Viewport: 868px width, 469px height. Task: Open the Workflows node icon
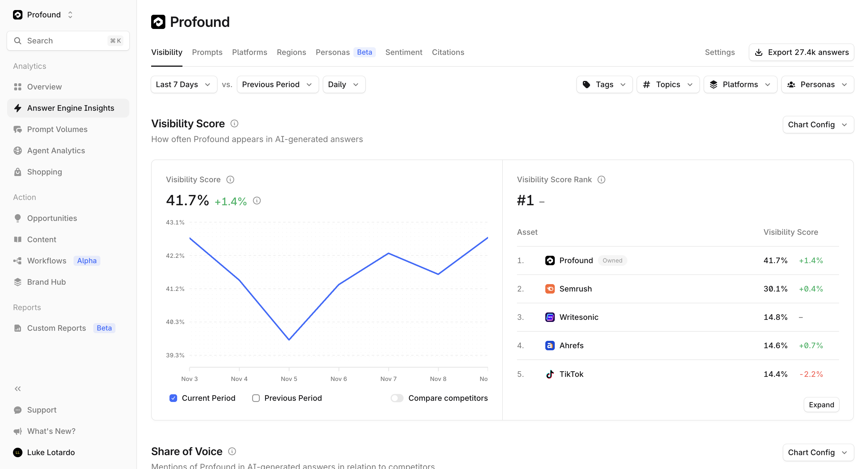17,260
